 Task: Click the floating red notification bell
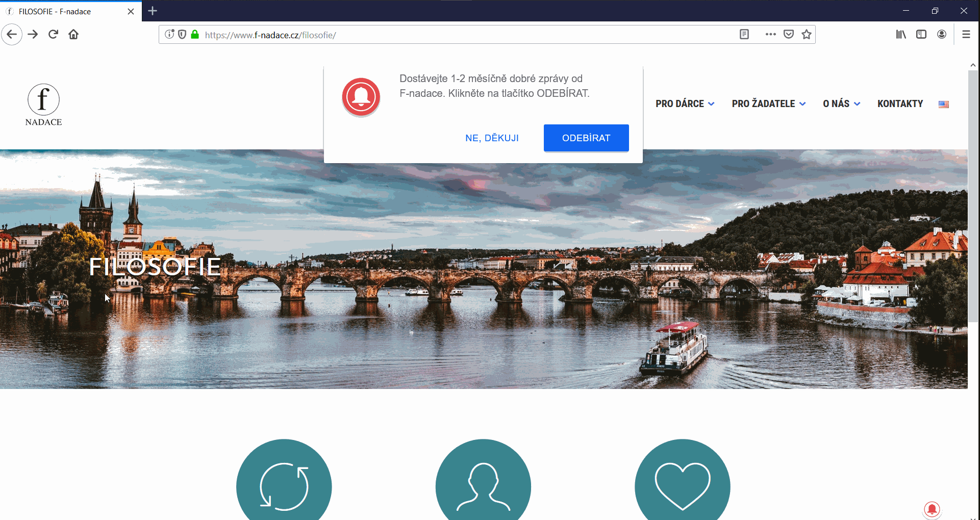(x=932, y=509)
